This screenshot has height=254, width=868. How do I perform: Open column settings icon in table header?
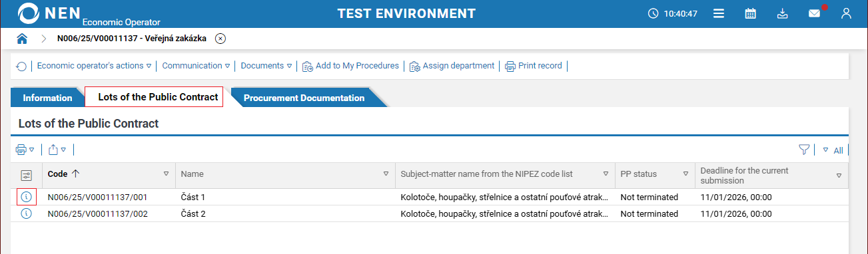pyautogui.click(x=26, y=175)
